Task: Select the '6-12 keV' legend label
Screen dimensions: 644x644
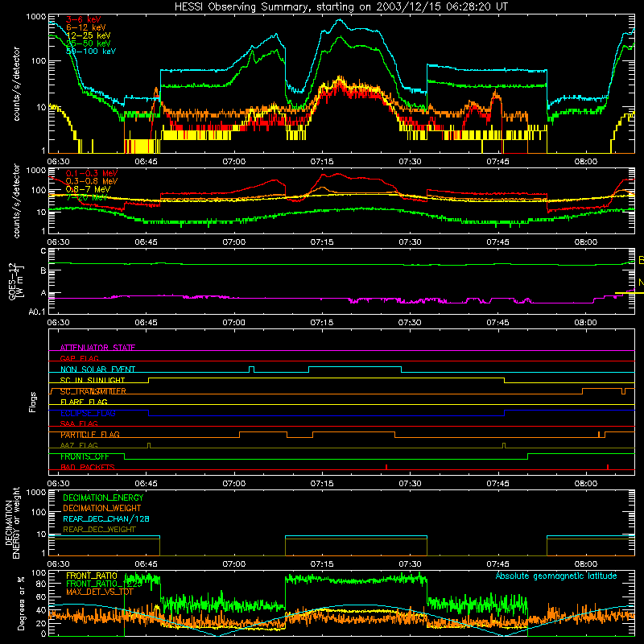Action: [85, 27]
